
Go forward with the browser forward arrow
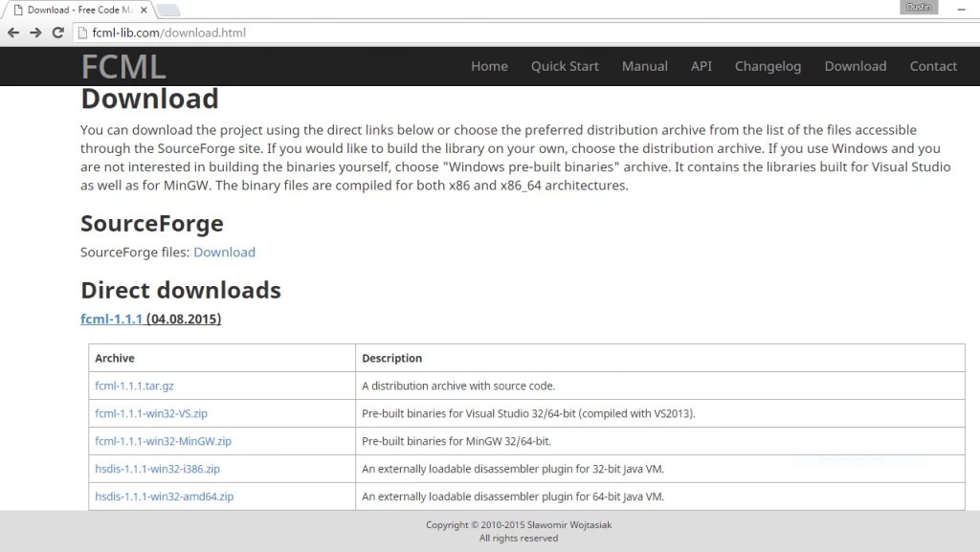click(x=35, y=33)
